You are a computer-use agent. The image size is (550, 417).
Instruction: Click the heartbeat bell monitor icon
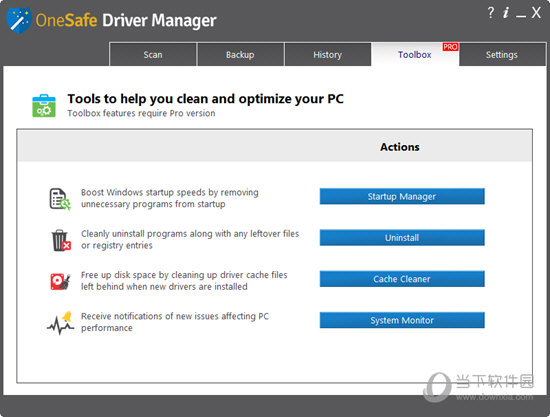60,323
